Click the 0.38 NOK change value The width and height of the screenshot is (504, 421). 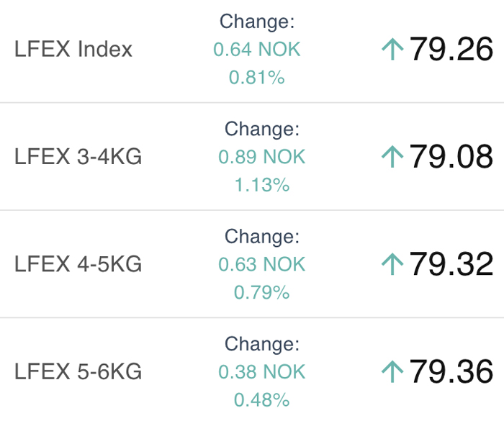coord(261,372)
